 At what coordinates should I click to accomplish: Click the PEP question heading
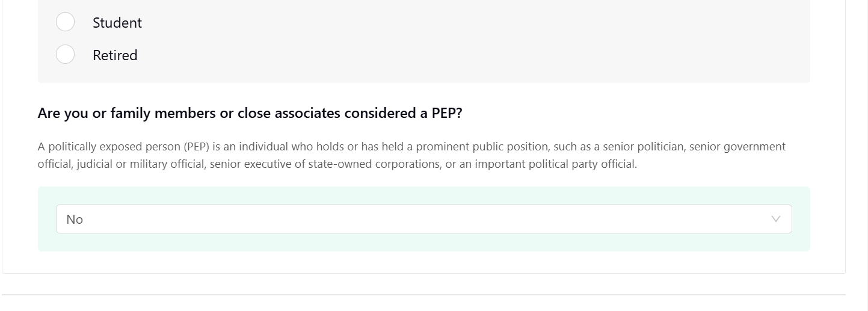point(250,113)
